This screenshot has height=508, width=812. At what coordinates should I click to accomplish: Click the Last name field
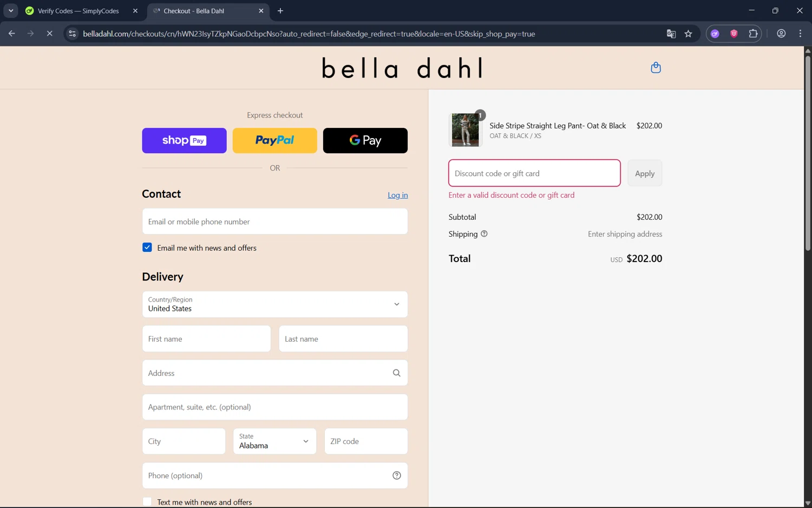pos(343,339)
